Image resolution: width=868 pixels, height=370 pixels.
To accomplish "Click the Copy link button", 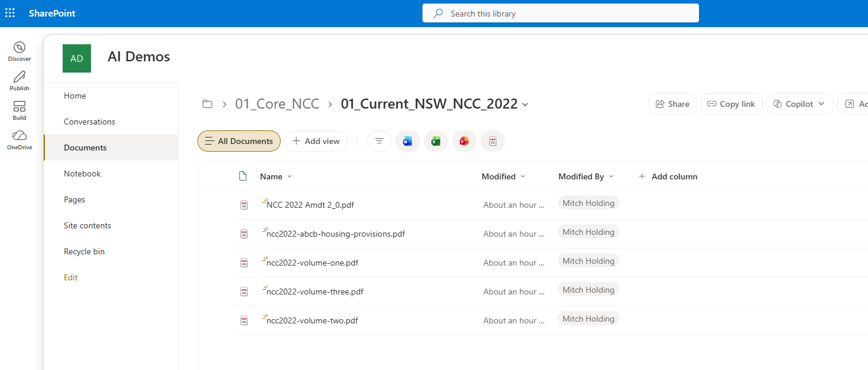I will pos(732,104).
